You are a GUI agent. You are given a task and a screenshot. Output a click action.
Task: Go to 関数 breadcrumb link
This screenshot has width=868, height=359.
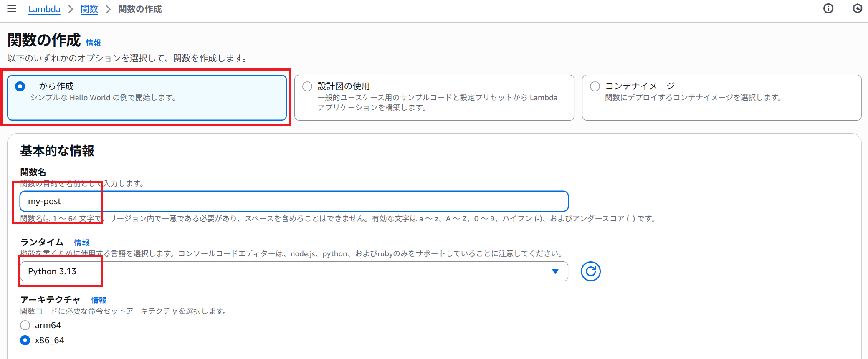pos(89,9)
